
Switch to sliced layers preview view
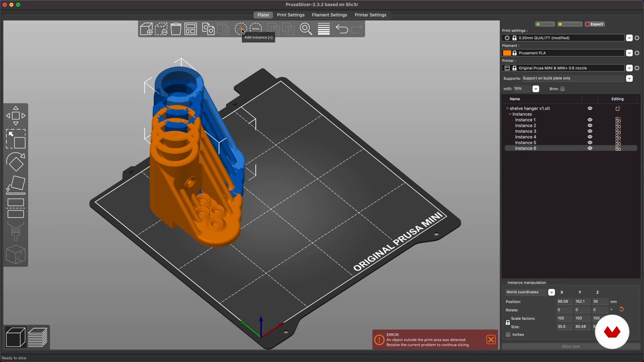coord(38,337)
